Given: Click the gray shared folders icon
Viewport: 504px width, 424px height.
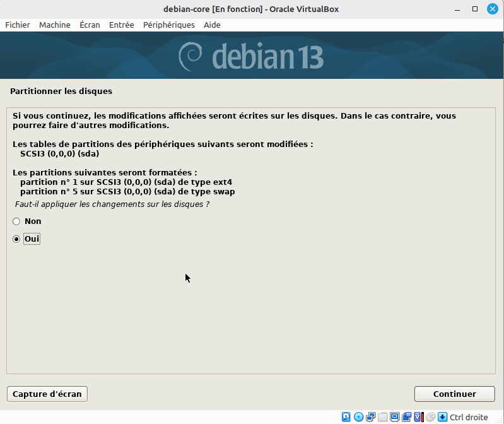Looking at the screenshot, I should 382,417.
